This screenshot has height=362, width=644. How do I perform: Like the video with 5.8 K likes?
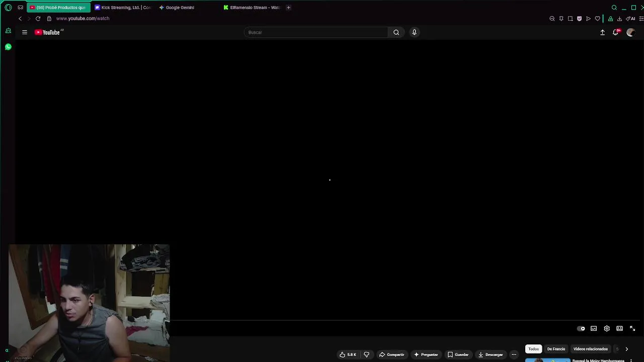[348, 354]
